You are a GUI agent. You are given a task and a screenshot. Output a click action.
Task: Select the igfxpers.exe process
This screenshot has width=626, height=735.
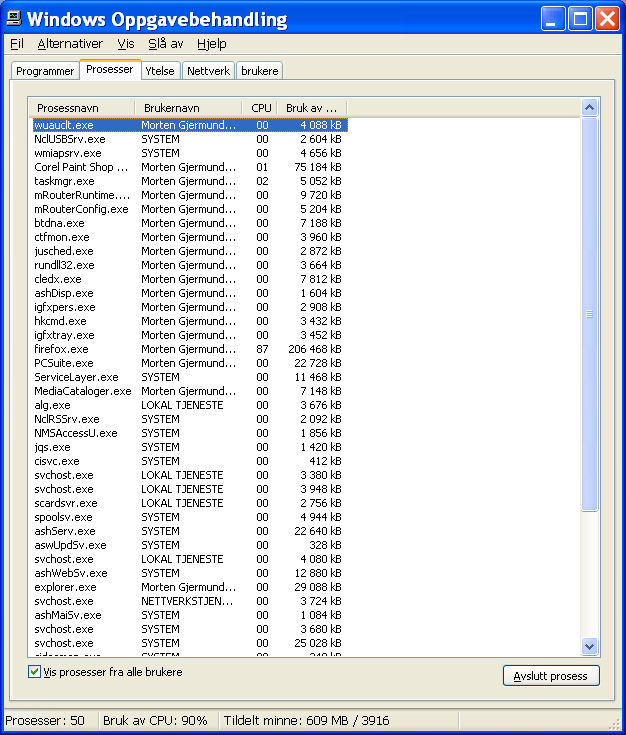[x=190, y=307]
